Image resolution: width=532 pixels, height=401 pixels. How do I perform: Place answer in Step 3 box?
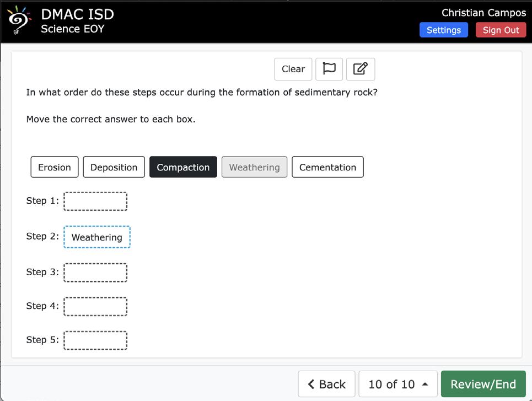pos(95,272)
